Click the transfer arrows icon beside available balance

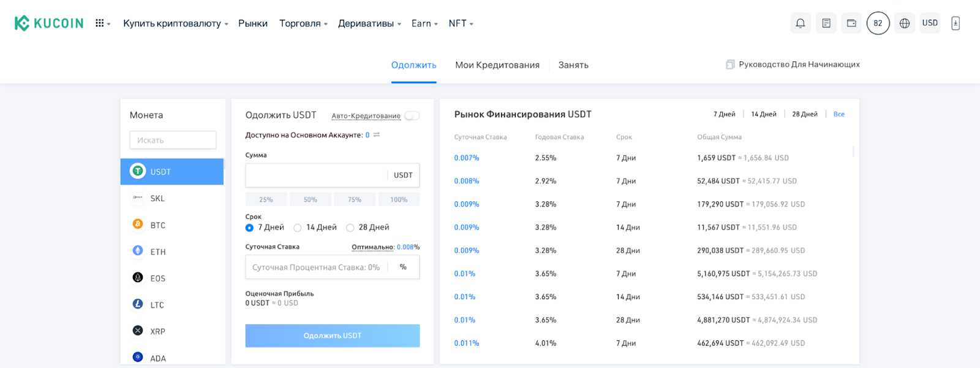377,135
